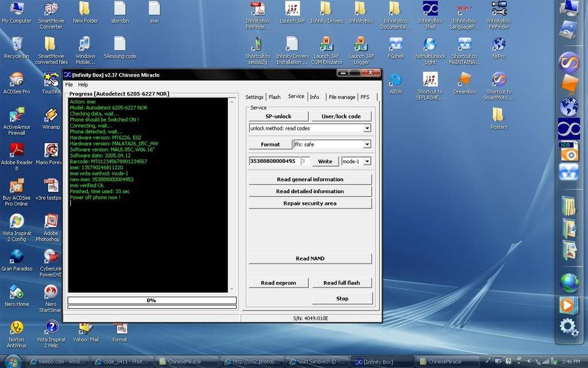Open Infinity Drivers folder icon
The width and height of the screenshot is (588, 368).
(x=327, y=13)
